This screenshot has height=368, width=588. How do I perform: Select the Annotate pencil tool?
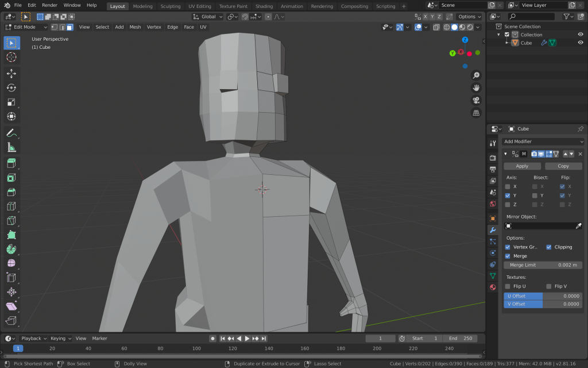click(11, 133)
